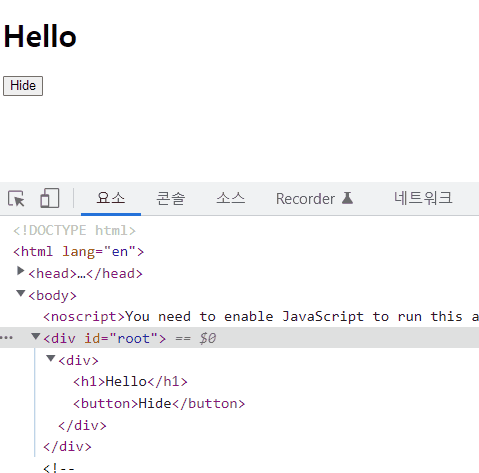Open the 소스 tab
The width and height of the screenshot is (479, 473).
coord(230,198)
